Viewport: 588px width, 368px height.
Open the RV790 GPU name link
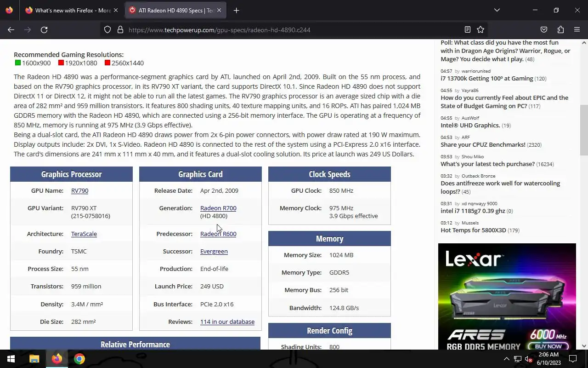click(79, 190)
